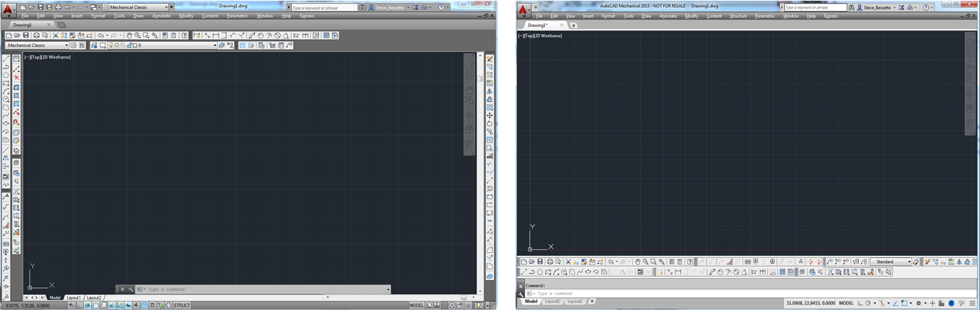Switch to Layout1 tab in right window
The width and height of the screenshot is (980, 310).
coord(553,301)
